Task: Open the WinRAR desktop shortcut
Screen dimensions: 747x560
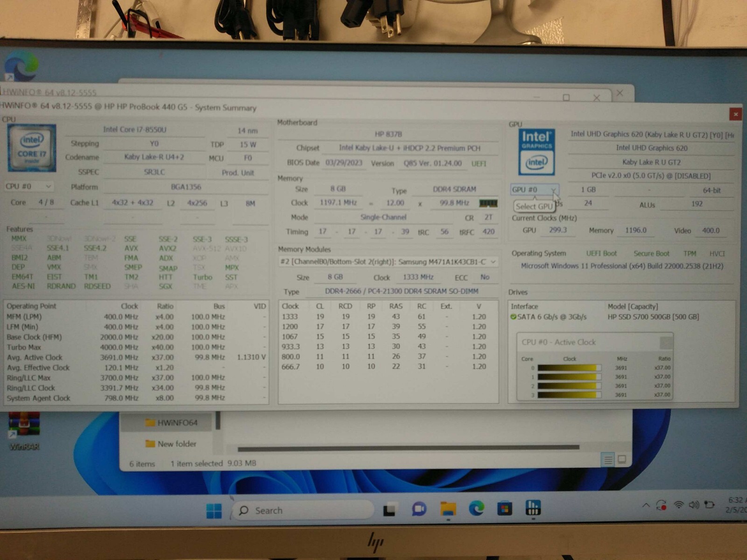Action: click(x=24, y=432)
